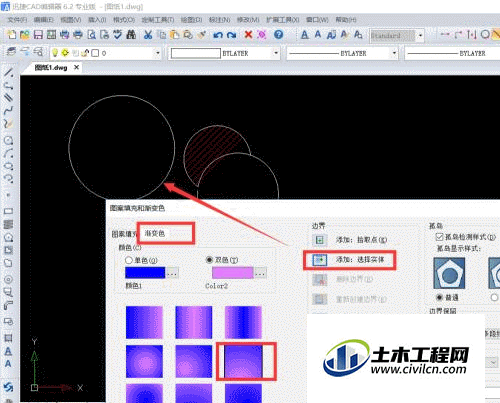Click the Match Properties brush icon
This screenshot has width=500, height=403.
pos(201,35)
